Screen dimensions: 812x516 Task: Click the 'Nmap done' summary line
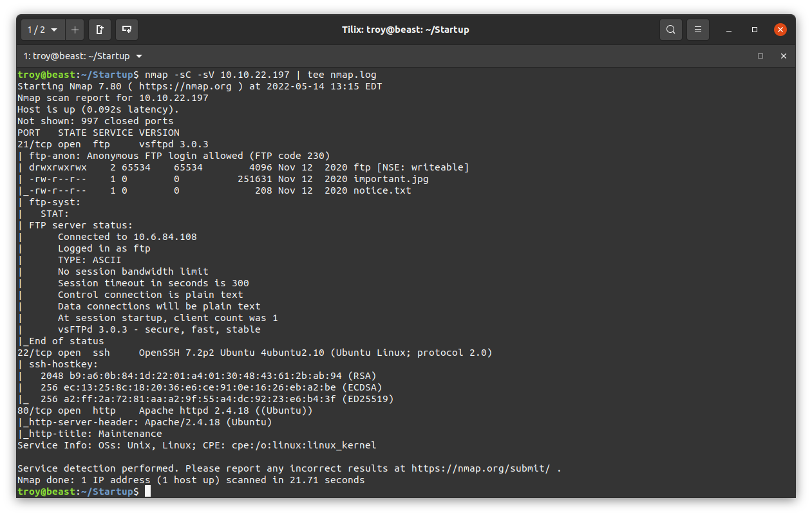point(191,480)
